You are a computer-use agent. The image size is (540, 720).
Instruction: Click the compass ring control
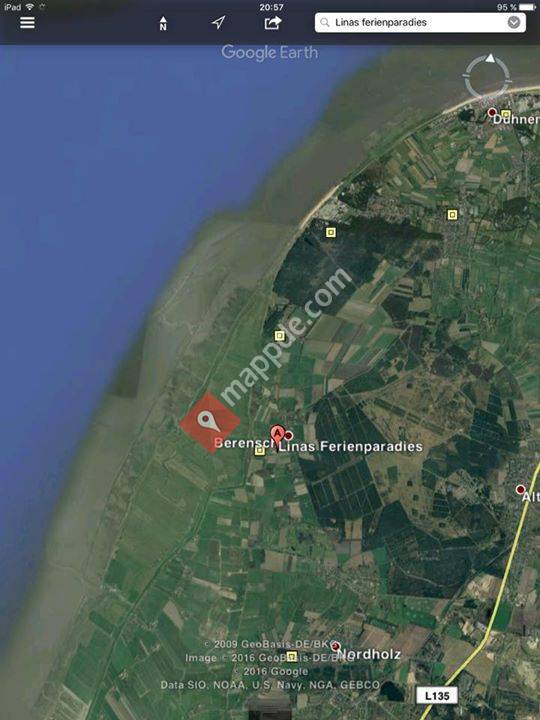[487, 76]
